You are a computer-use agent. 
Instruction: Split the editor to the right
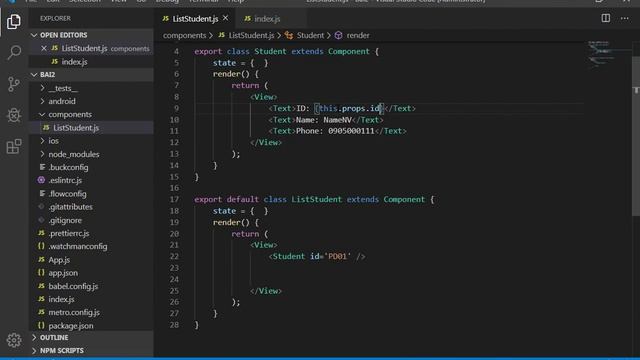coord(606,18)
